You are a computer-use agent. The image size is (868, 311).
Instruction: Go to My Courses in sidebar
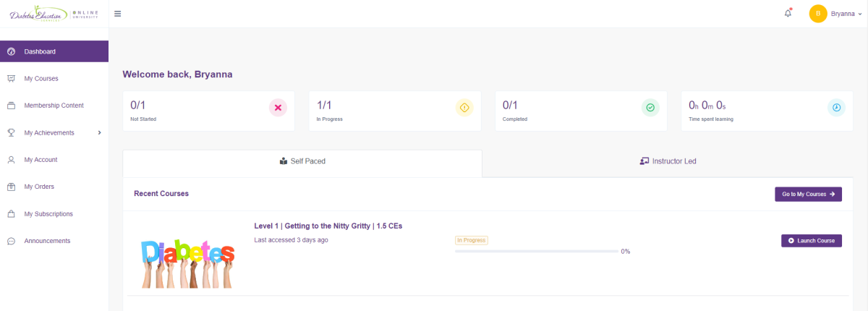coord(41,78)
